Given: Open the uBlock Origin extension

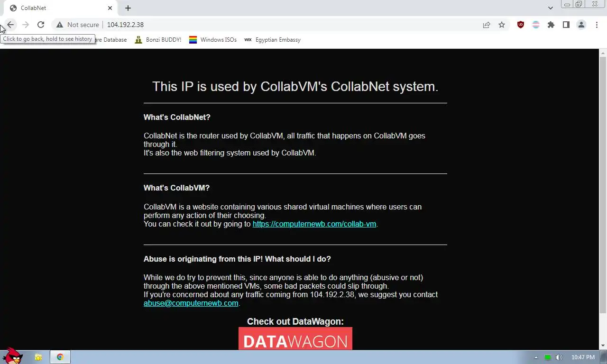Looking at the screenshot, I should [x=521, y=25].
